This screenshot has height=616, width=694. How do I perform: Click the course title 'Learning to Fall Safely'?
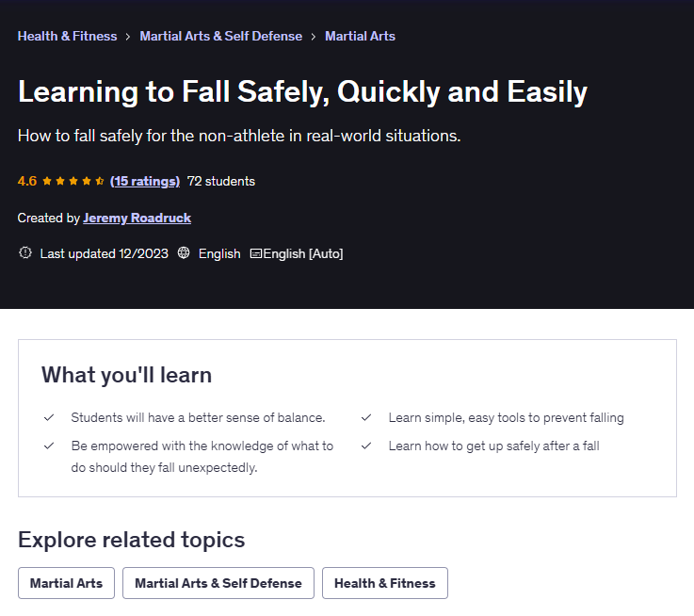tap(302, 91)
